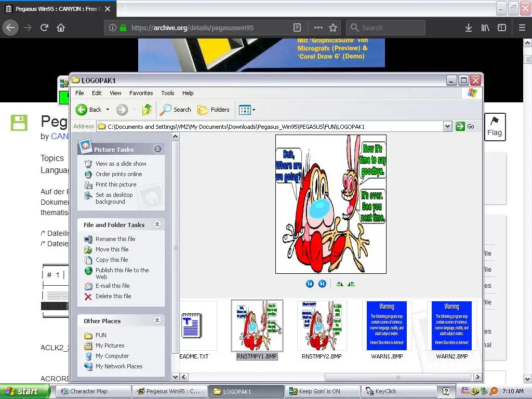Toggle browser sidebar icon

pyautogui.click(x=502, y=28)
